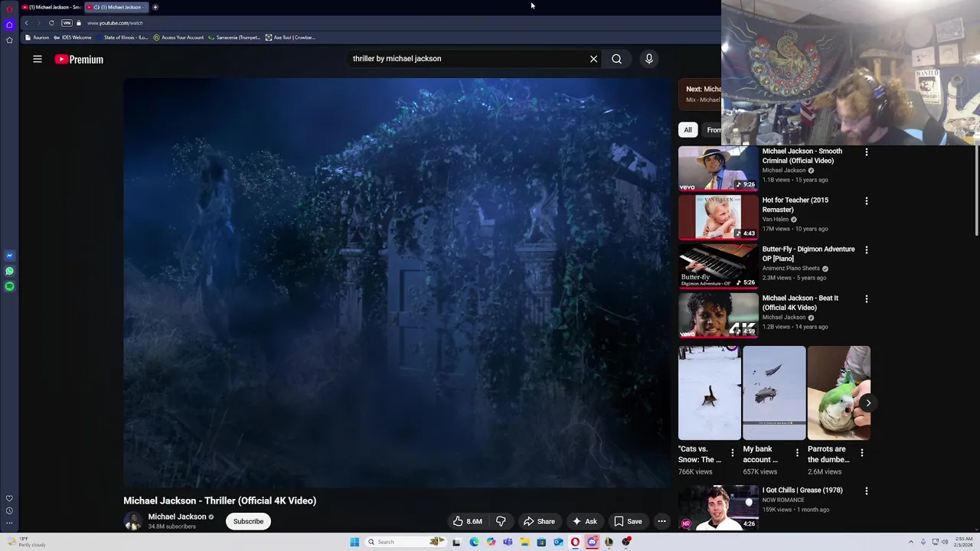Reload the current page
Viewport: 980px width, 551px height.
tap(51, 23)
